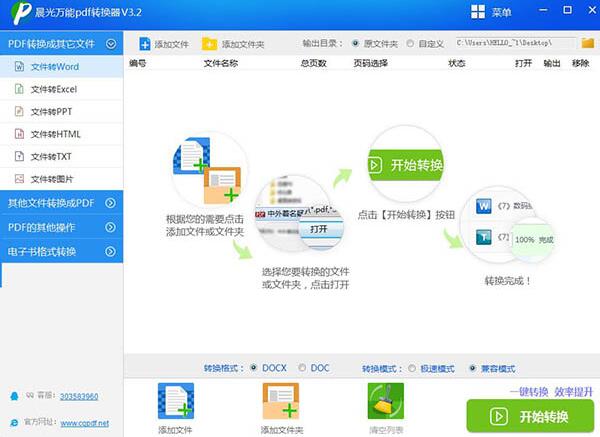Viewport: 600px width, 437px height.
Task: Click the 文件名称 column header
Action: [220, 63]
